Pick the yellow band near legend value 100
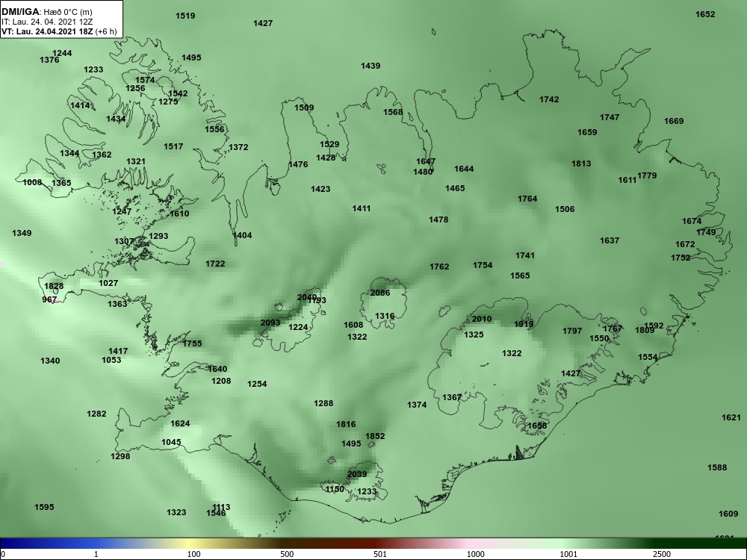This screenshot has width=747, height=560. point(188,544)
